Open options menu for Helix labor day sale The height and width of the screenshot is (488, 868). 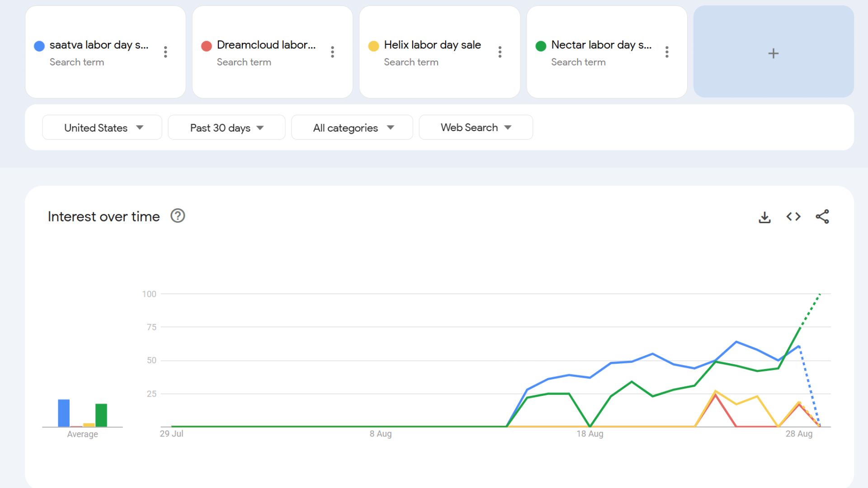[x=500, y=52]
